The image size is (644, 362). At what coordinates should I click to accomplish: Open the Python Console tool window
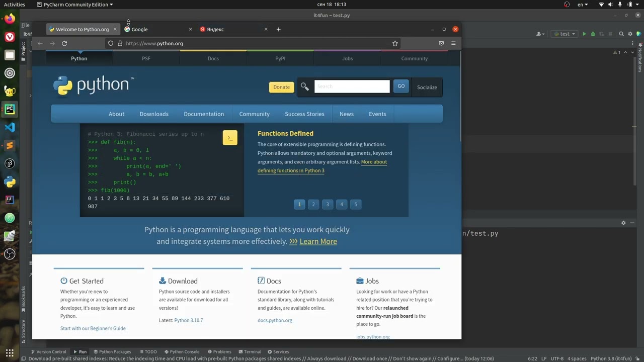pos(182,352)
